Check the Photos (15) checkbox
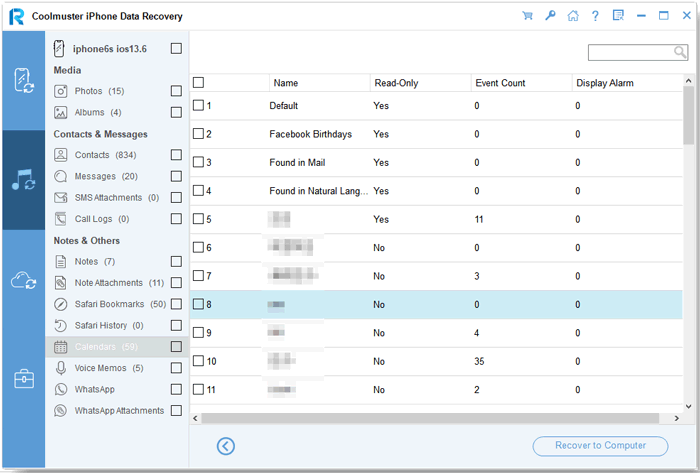The width and height of the screenshot is (700, 473). [x=176, y=91]
